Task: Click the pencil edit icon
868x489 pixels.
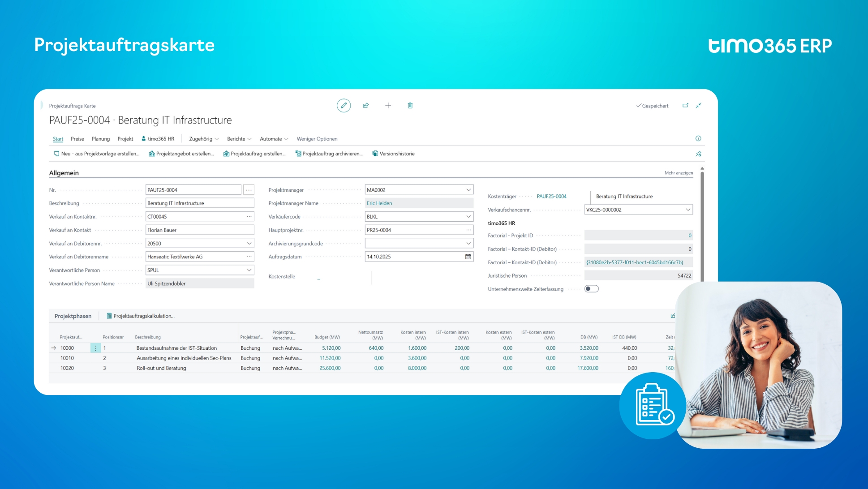Action: click(344, 106)
